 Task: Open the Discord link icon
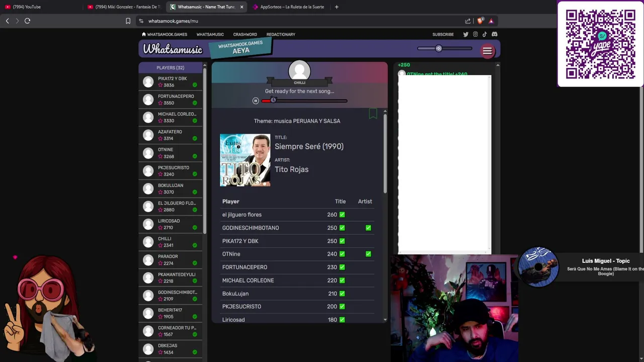pos(494,34)
